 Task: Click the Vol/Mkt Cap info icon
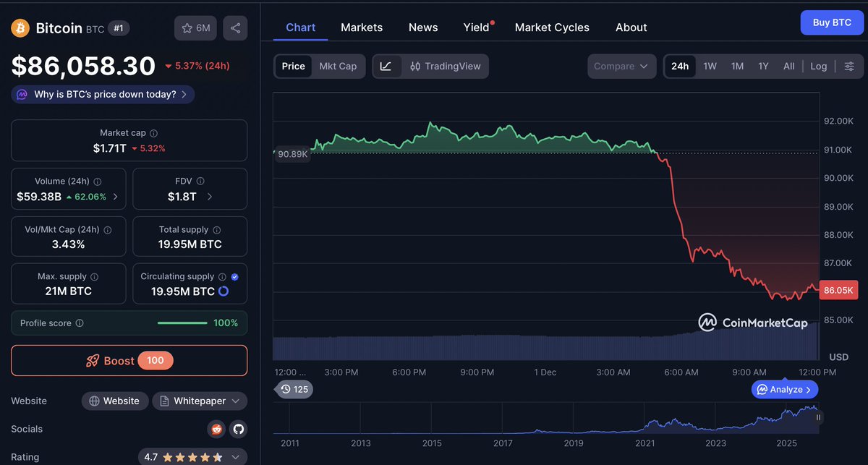tap(108, 230)
